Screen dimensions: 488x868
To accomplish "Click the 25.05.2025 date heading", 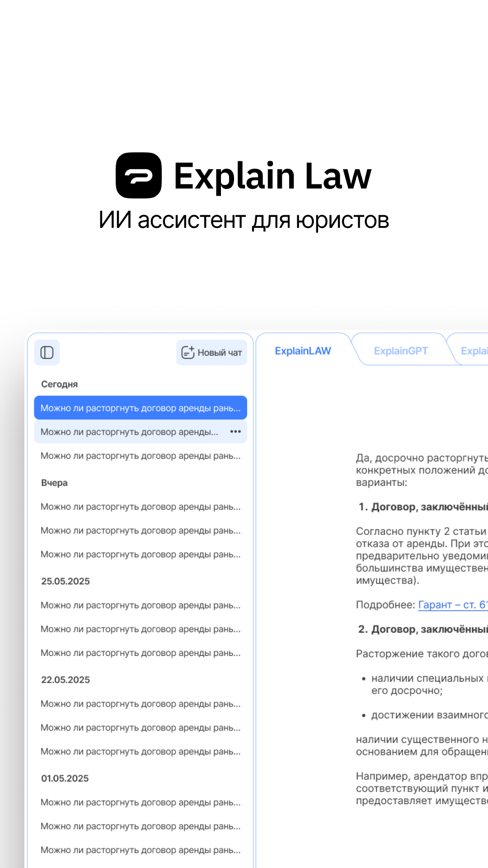I will 66,581.
